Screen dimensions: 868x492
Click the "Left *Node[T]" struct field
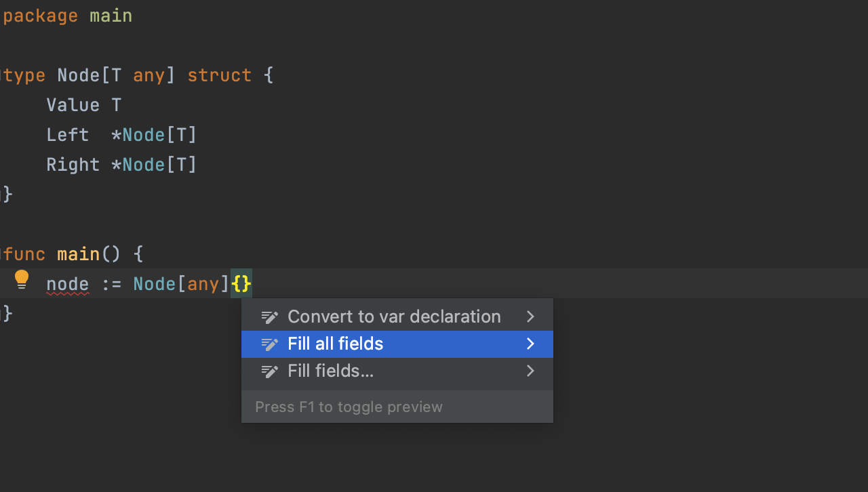pos(121,134)
